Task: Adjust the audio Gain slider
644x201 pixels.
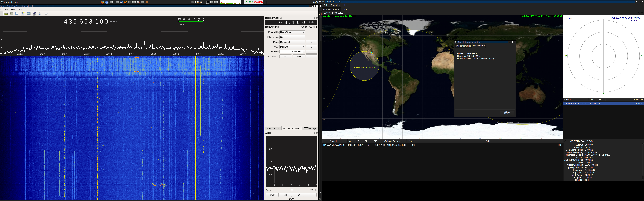Action: (x=290, y=190)
